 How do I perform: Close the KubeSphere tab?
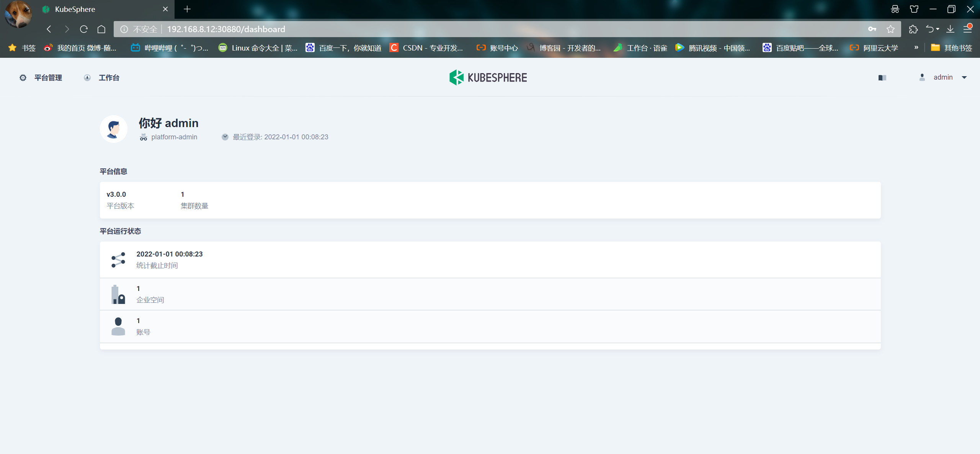point(165,9)
